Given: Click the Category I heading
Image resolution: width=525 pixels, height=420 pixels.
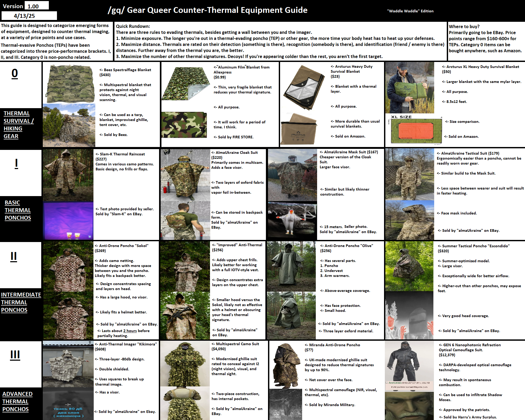Looking at the screenshot, I should tap(16, 164).
